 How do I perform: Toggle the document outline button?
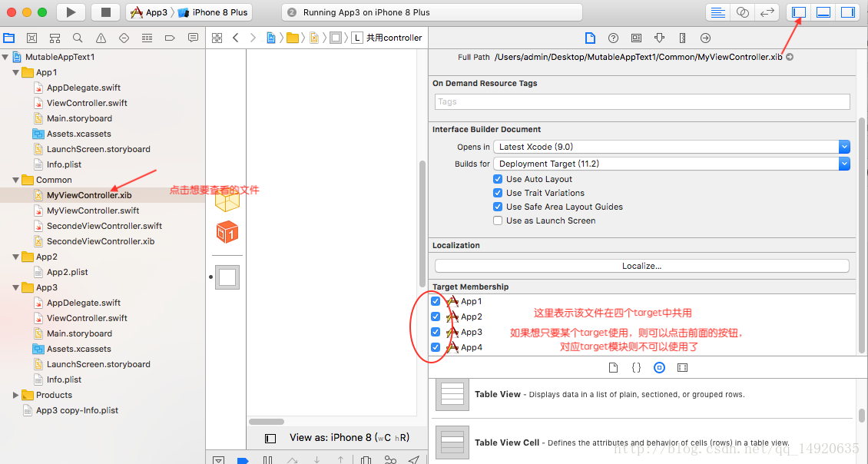[x=270, y=439]
